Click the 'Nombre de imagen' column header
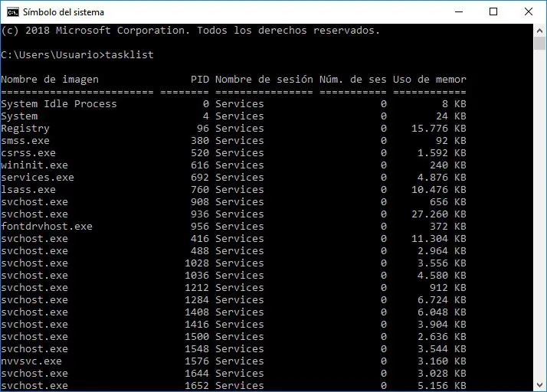The height and width of the screenshot is (392, 547). [50, 80]
